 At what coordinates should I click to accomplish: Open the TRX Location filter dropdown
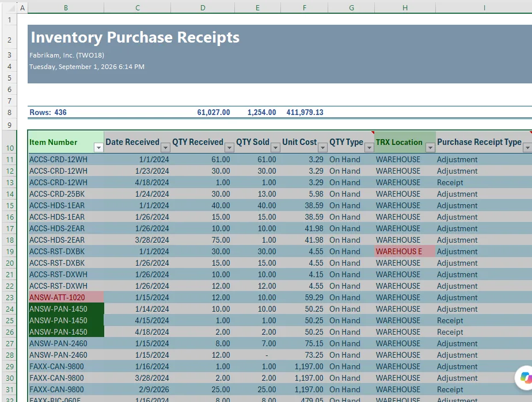(430, 148)
